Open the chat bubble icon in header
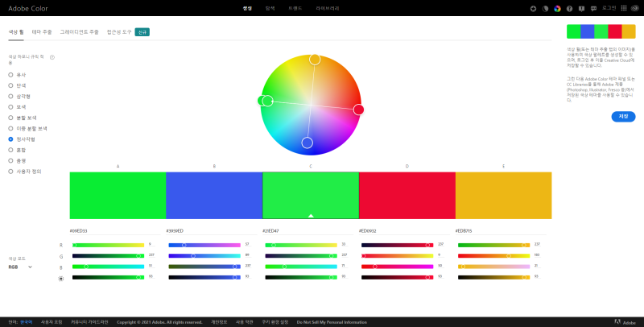 point(593,8)
